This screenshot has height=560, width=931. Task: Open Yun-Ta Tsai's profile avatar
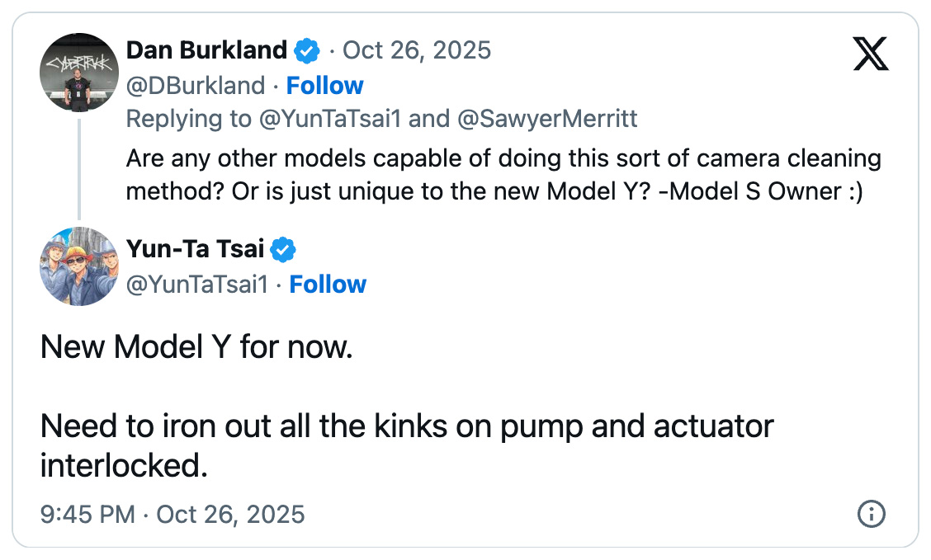pyautogui.click(x=79, y=266)
